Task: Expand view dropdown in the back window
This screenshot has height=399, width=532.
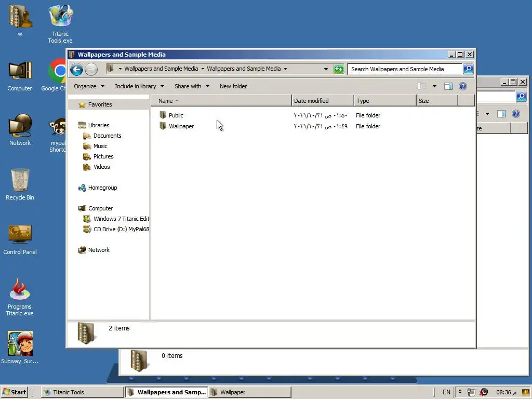Action: (x=487, y=114)
